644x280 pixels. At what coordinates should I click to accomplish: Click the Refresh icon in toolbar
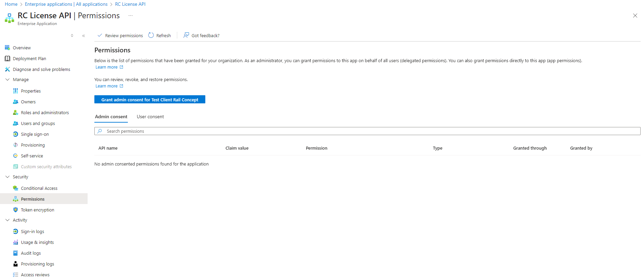[151, 35]
